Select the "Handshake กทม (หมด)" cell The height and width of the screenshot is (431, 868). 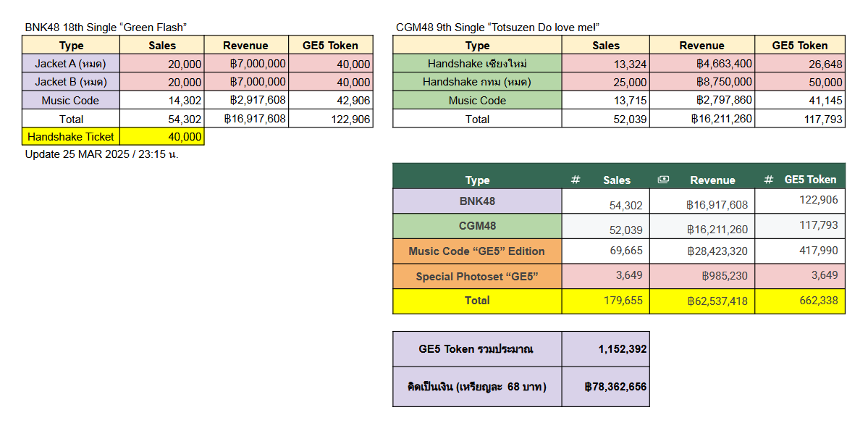(x=477, y=82)
